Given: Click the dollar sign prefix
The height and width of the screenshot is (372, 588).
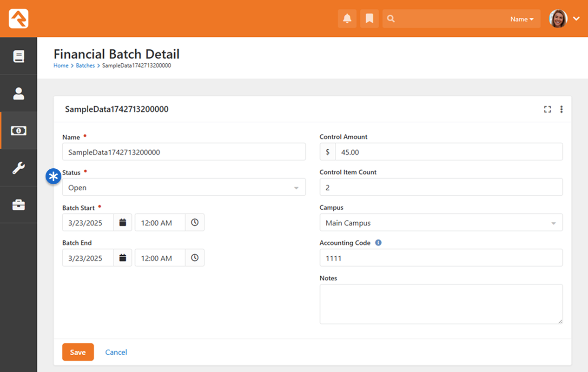Looking at the screenshot, I should 328,152.
